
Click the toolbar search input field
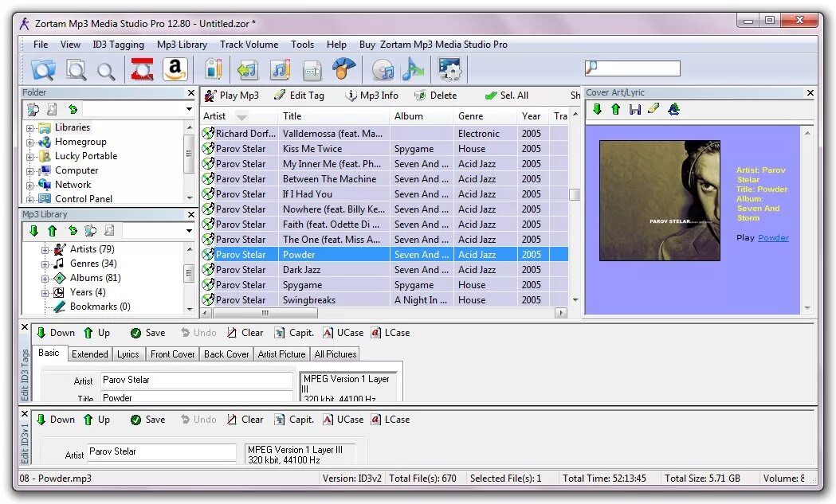pos(632,68)
